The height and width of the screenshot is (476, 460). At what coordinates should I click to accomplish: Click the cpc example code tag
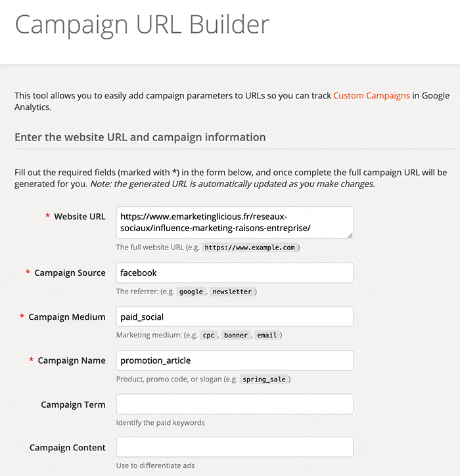(x=208, y=335)
